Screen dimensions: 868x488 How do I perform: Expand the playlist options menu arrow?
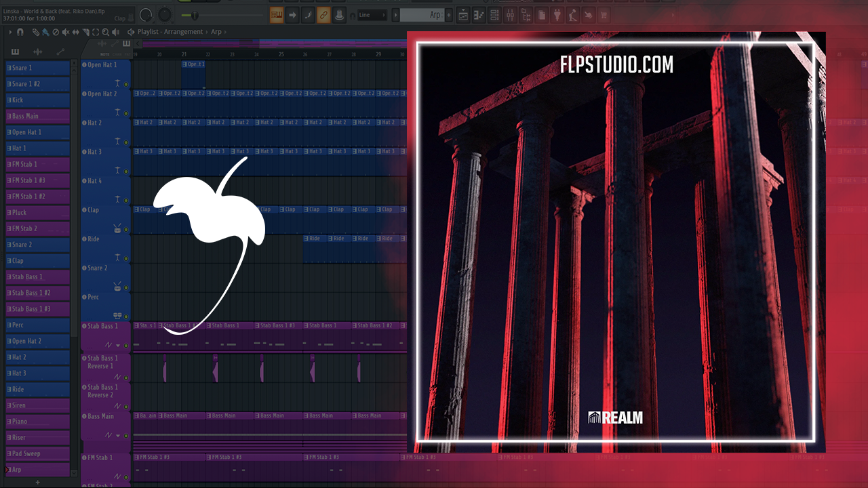coord(10,32)
